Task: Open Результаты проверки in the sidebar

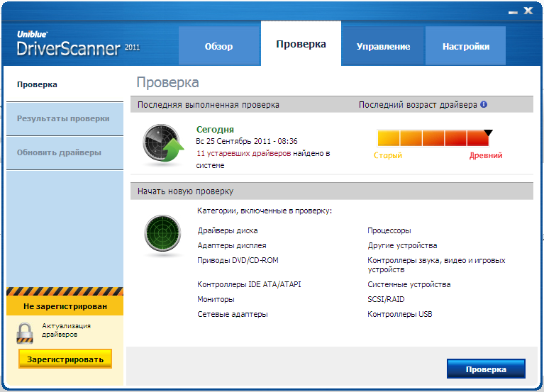Action: (65, 118)
